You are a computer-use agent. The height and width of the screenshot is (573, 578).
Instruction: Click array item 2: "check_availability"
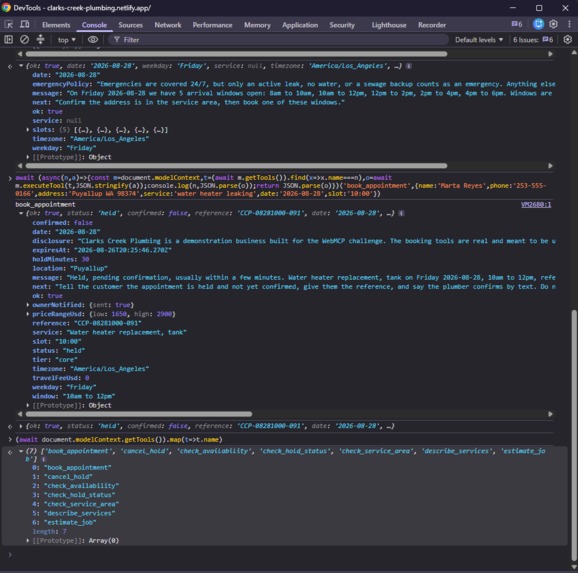click(76, 486)
